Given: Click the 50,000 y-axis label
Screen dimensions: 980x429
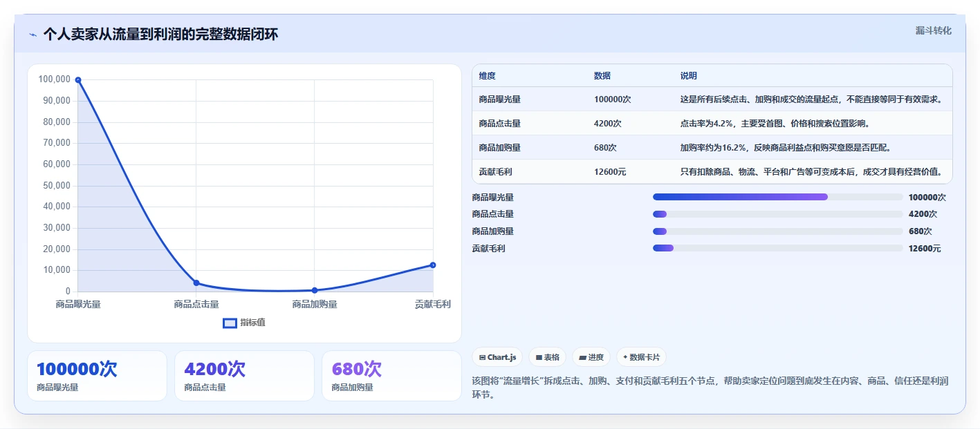Looking at the screenshot, I should 57,185.
